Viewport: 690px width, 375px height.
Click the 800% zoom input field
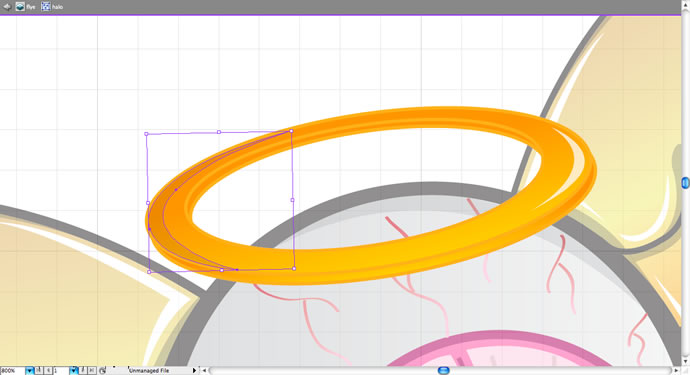pos(13,371)
